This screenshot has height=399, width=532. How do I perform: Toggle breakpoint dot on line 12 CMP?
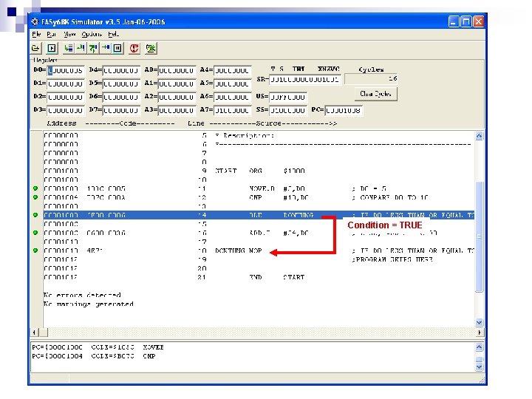35,197
